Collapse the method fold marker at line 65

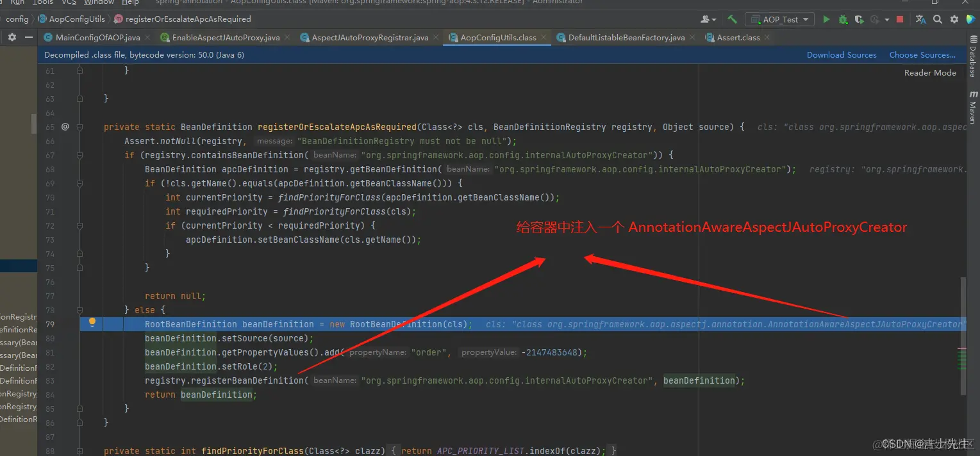79,127
